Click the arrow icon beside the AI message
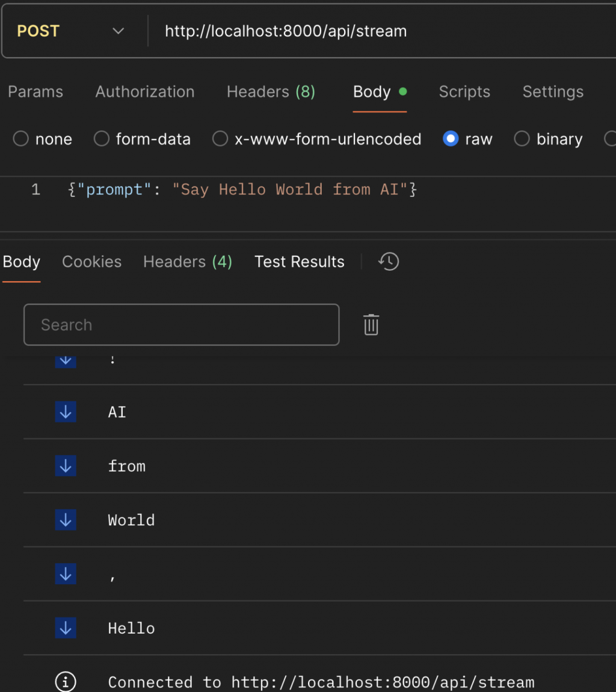Image resolution: width=616 pixels, height=692 pixels. 66,412
